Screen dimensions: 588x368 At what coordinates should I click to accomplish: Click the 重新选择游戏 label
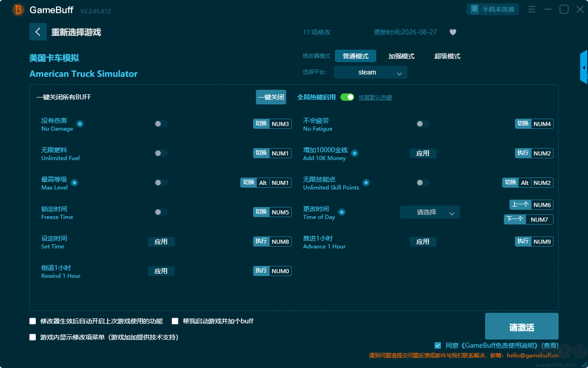[x=76, y=32]
